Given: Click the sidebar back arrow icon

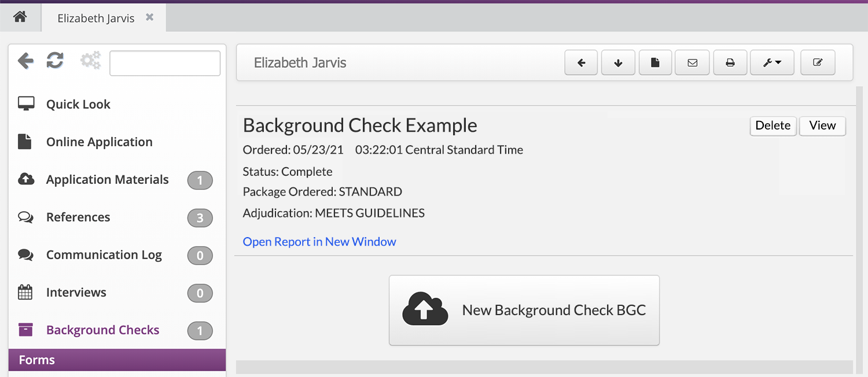Looking at the screenshot, I should click(x=25, y=61).
